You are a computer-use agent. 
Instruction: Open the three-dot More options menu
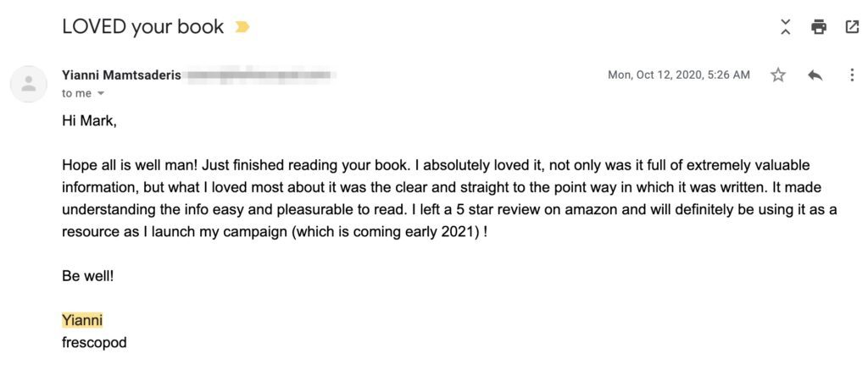click(852, 75)
